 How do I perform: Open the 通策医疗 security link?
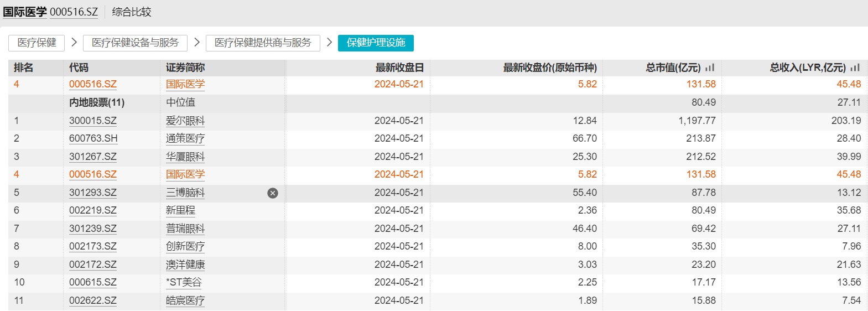tap(185, 138)
